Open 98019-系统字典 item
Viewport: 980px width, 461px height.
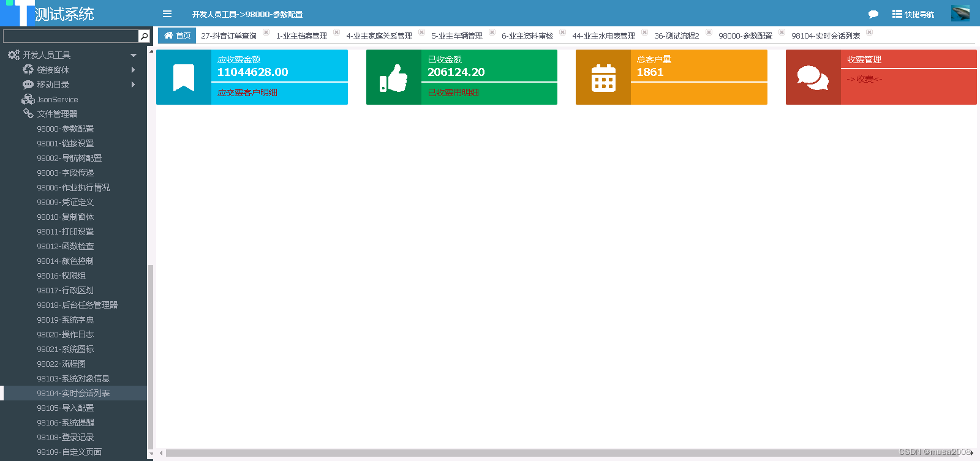click(66, 320)
